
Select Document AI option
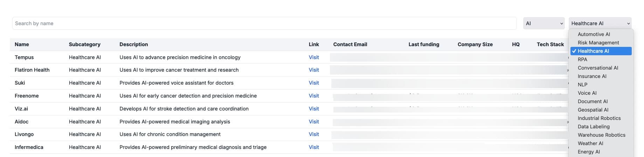pos(593,101)
